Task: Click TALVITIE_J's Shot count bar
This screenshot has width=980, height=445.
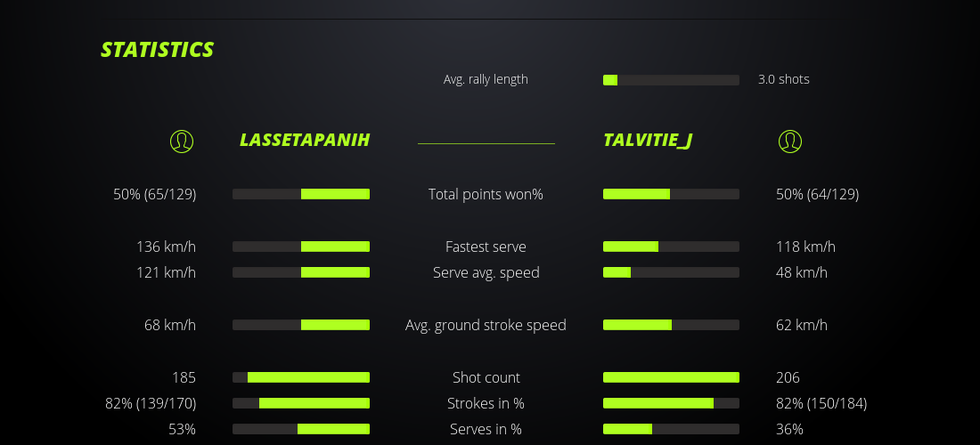Action: tap(671, 377)
